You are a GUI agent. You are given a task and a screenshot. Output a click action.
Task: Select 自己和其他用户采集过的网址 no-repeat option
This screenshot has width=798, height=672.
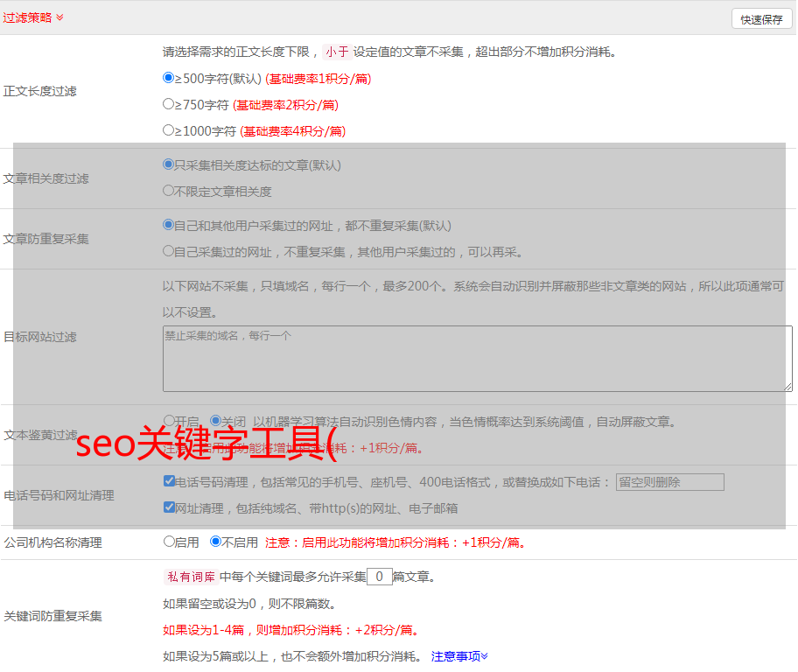point(169,224)
